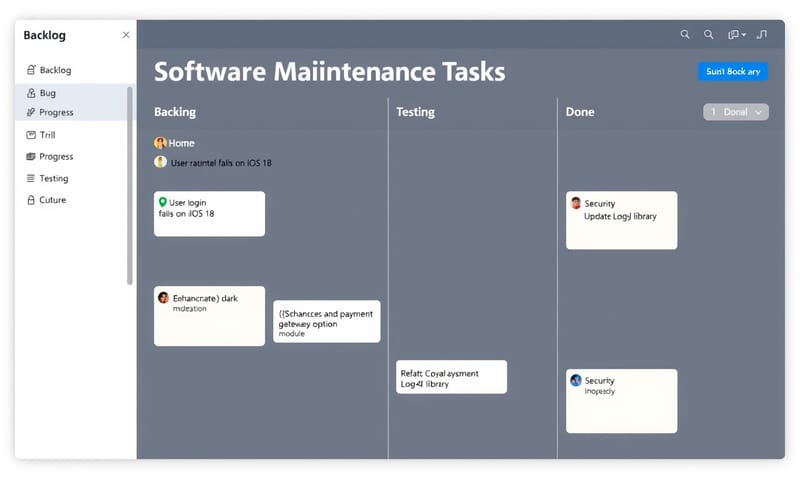Close the Backlog sidebar panel
800x480 pixels.
click(125, 35)
